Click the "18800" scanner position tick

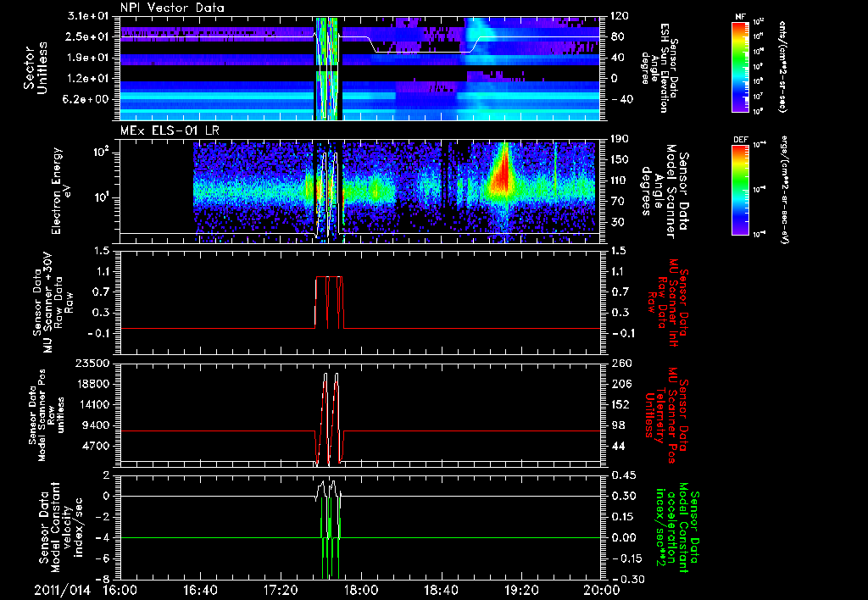click(94, 384)
